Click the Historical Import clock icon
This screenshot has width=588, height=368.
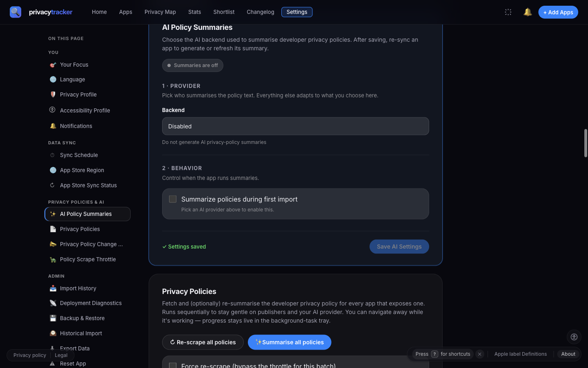click(x=53, y=333)
